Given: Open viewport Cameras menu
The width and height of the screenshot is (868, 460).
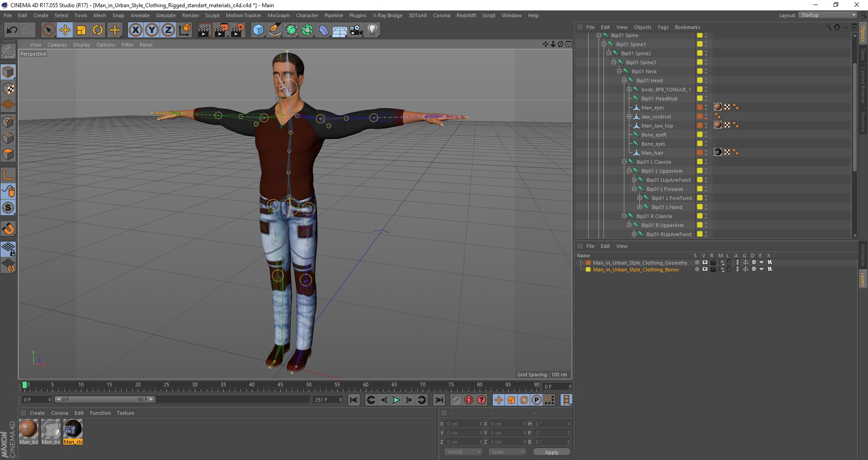Looking at the screenshot, I should pos(57,45).
